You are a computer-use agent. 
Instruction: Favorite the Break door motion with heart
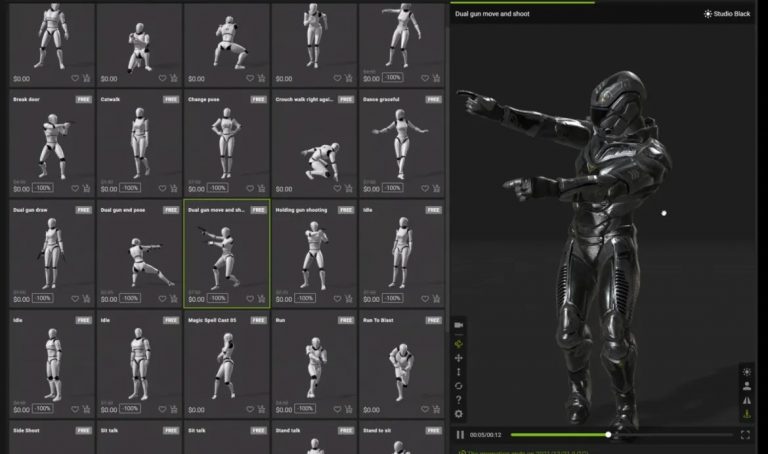click(75, 189)
